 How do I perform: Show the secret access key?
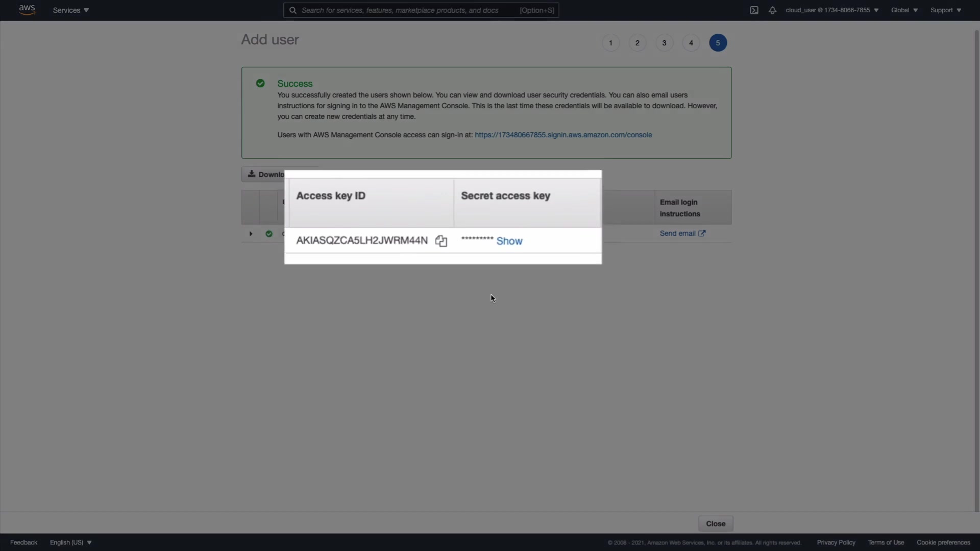coord(509,241)
